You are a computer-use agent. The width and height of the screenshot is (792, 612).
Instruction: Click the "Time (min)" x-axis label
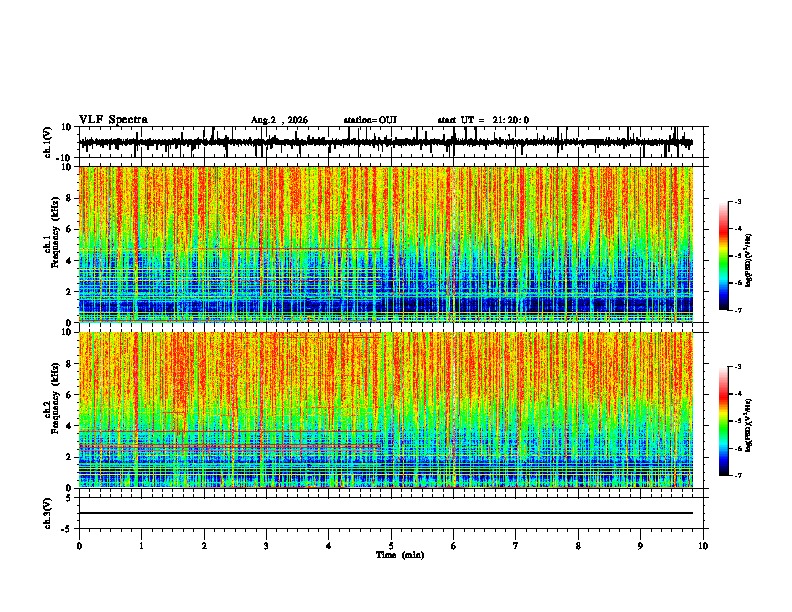click(400, 555)
